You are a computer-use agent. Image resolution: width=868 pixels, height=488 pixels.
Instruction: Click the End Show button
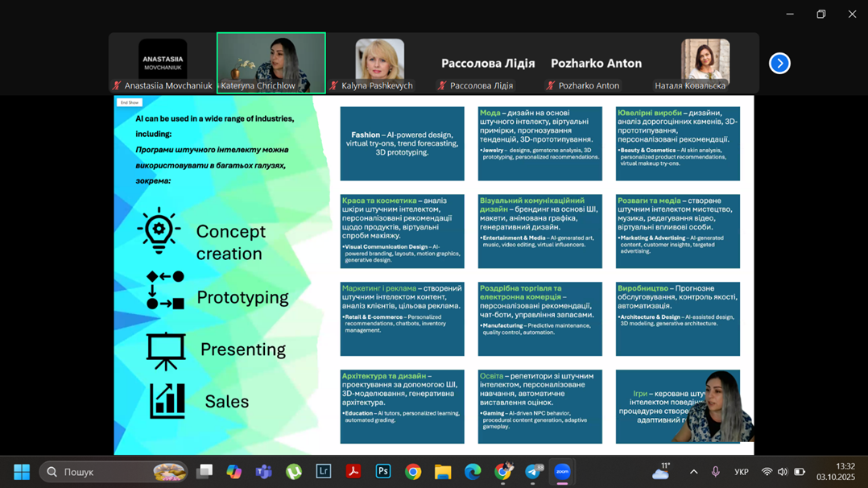click(x=129, y=103)
